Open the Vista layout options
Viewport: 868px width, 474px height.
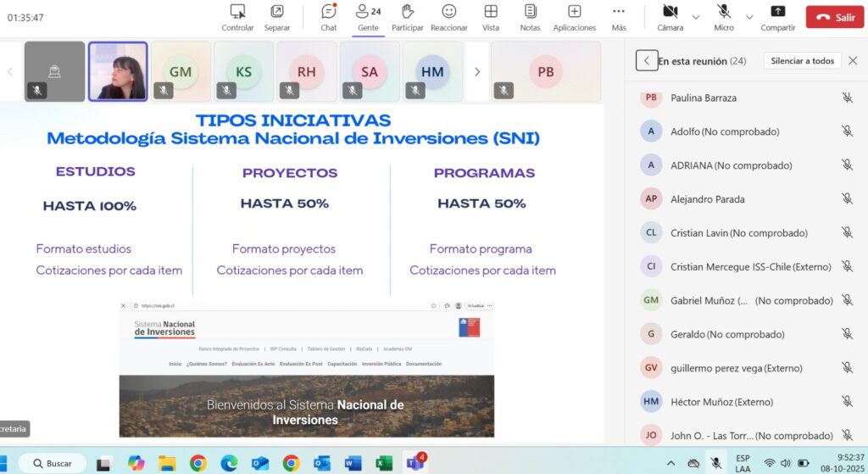pyautogui.click(x=491, y=12)
